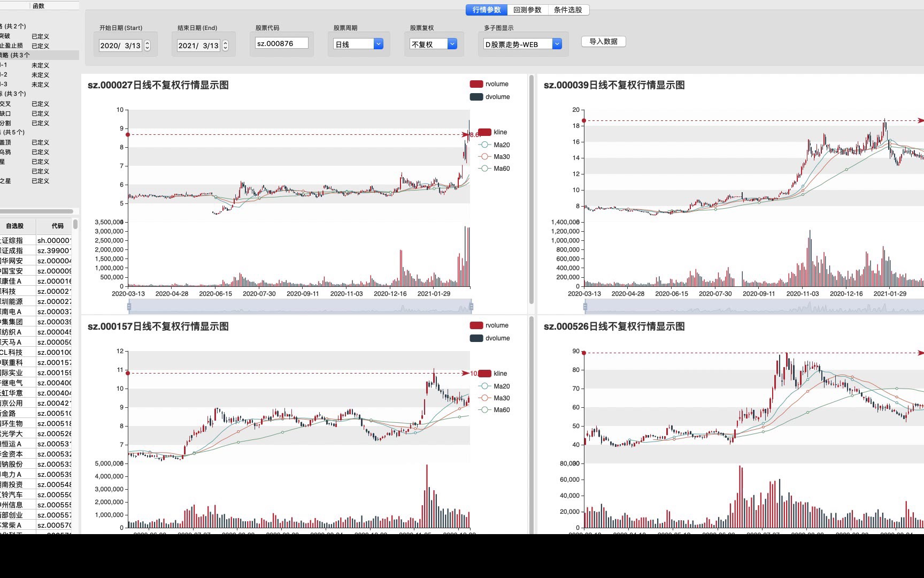924x578 pixels.
Task: Select 天马A row in watchlist
Action: point(36,342)
